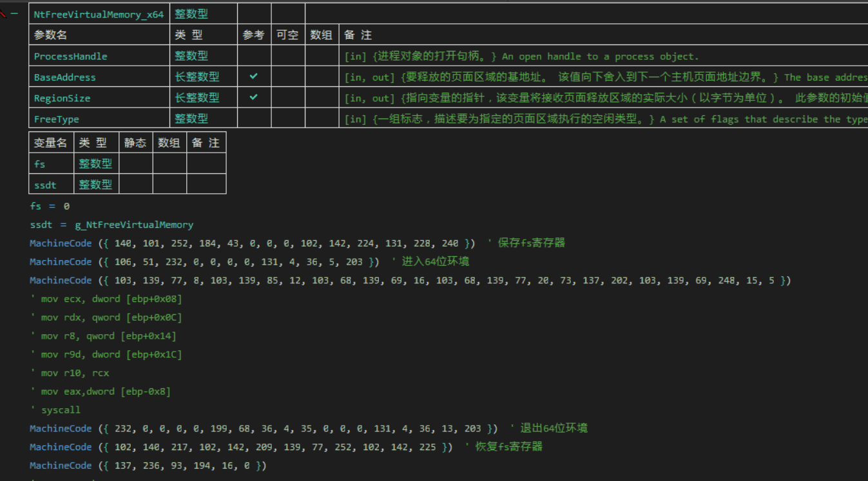Click MachineCode line commented 进入64位环境

point(249,261)
